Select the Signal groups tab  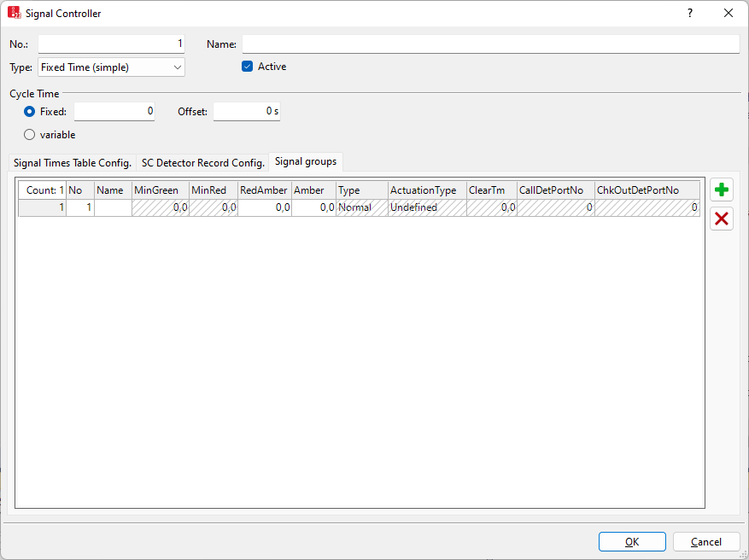(x=306, y=161)
